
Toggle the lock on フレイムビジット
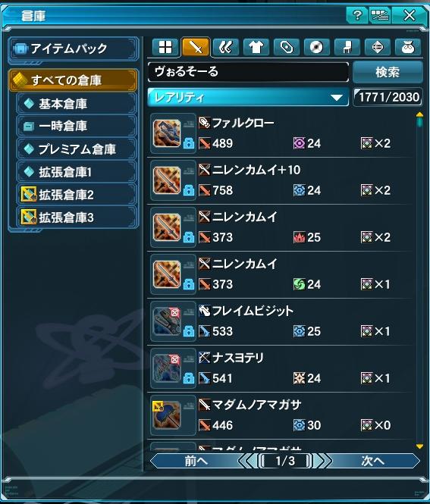(x=189, y=331)
